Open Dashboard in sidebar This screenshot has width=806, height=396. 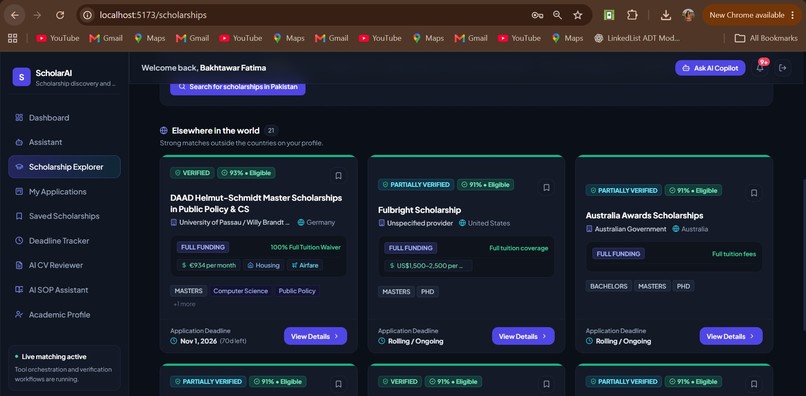[x=64, y=118]
